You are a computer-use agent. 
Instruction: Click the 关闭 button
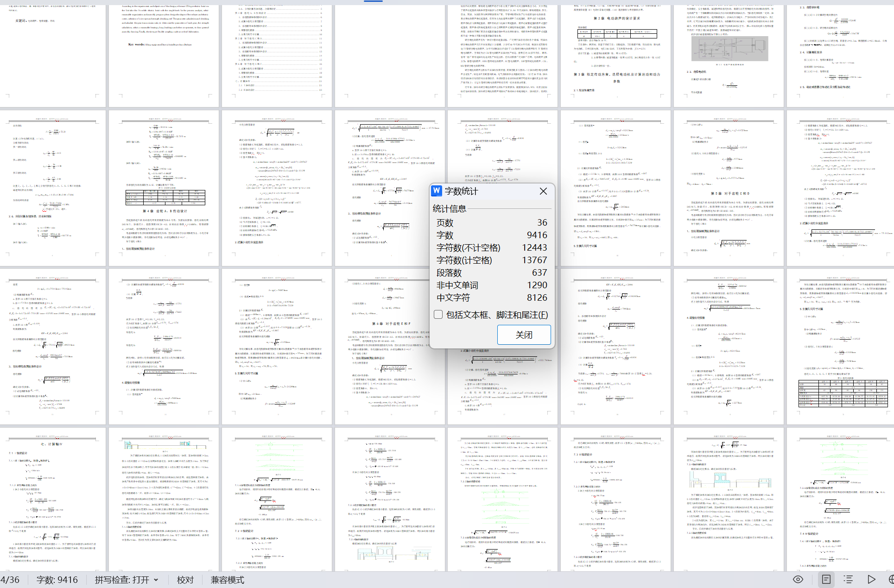pyautogui.click(x=524, y=335)
